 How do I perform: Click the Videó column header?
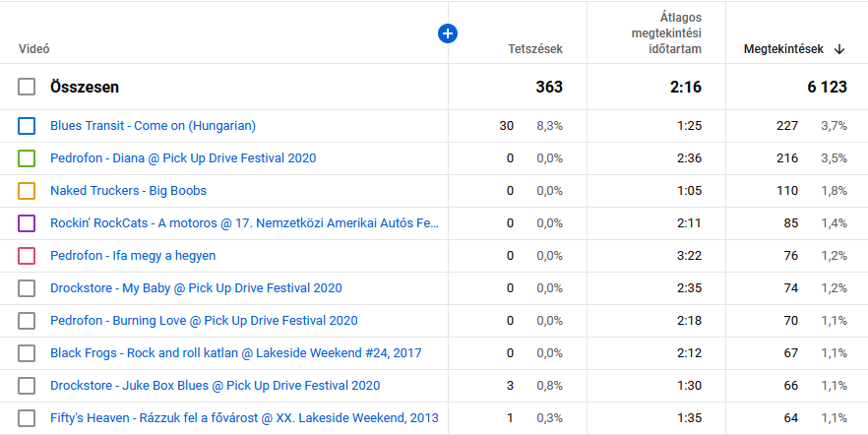tap(34, 49)
